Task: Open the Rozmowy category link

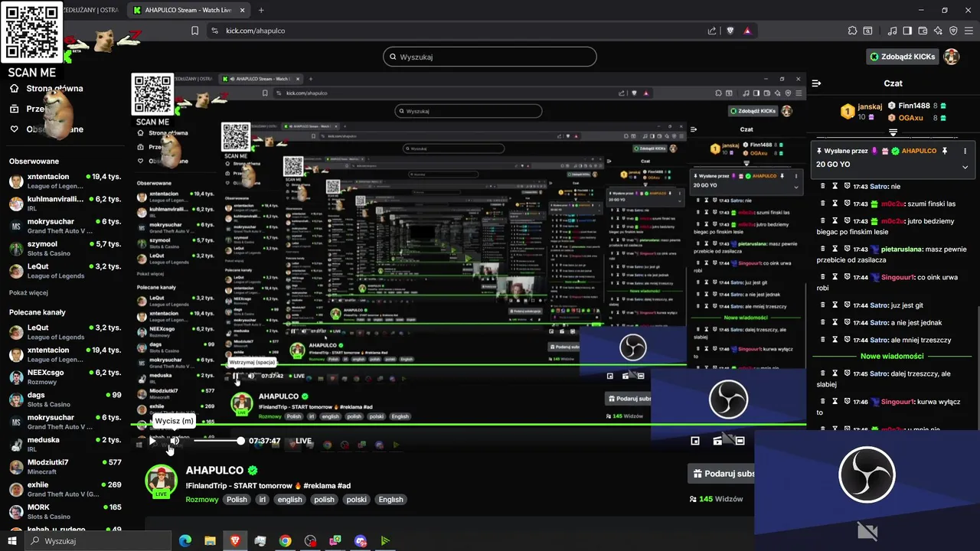Action: 202,500
